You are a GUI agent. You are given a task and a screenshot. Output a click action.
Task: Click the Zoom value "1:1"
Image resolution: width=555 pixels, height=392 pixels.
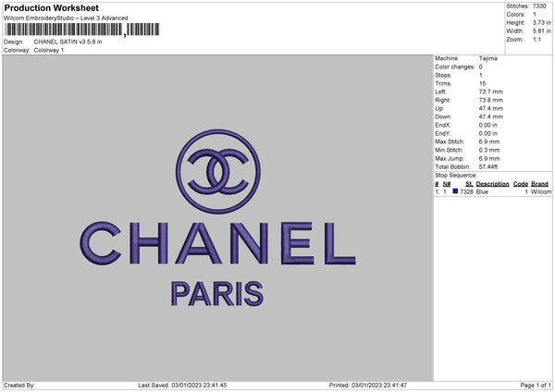coord(536,39)
